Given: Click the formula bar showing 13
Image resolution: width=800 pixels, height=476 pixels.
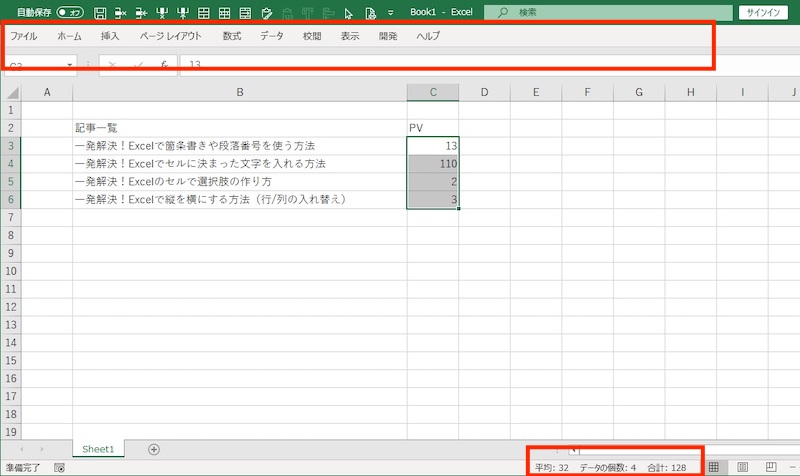Looking at the screenshot, I should [x=490, y=65].
